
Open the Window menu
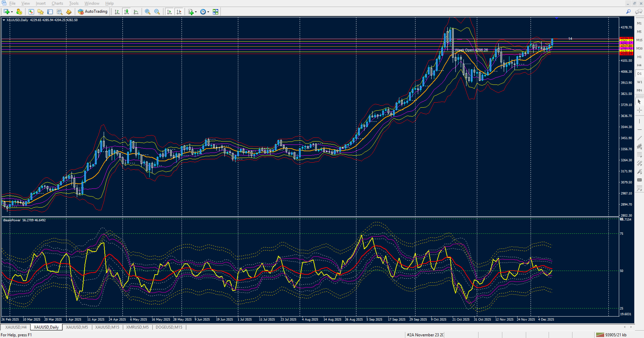[92, 3]
